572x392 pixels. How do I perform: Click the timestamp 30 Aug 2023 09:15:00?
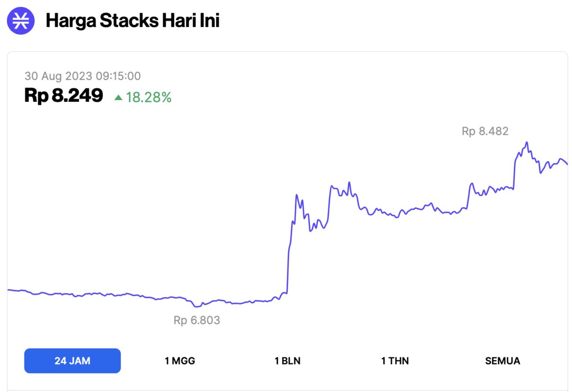pos(82,76)
